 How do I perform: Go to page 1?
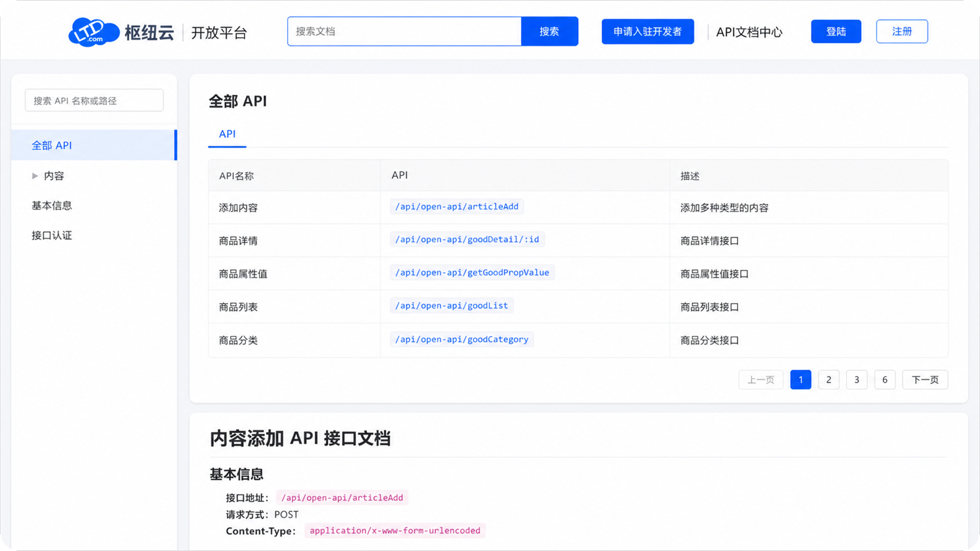(801, 380)
